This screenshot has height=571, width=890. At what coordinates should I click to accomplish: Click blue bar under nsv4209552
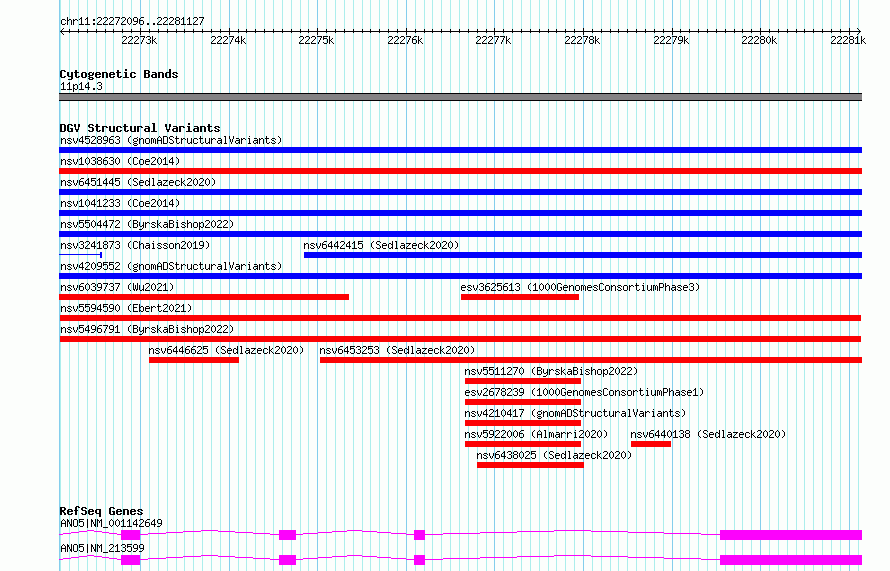[460, 276]
